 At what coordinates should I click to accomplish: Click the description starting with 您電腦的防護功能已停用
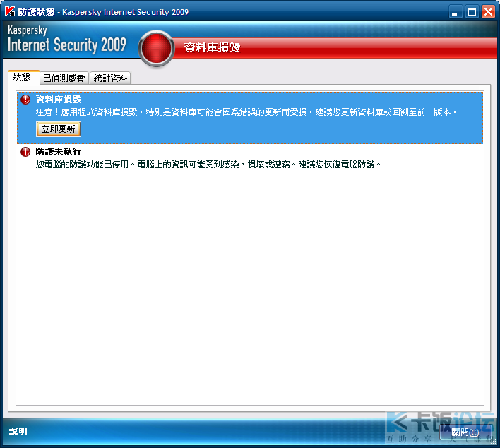pos(208,165)
